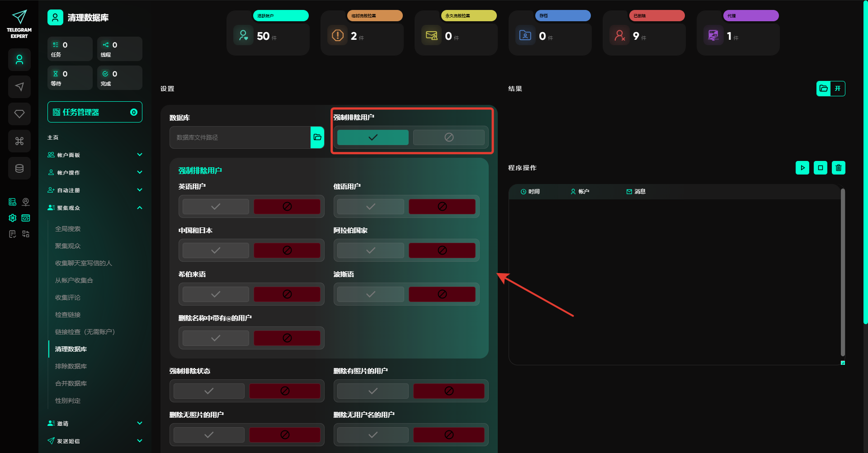This screenshot has width=868, height=453.
Task: Disable 强制排除用户 toggle option
Action: (448, 137)
